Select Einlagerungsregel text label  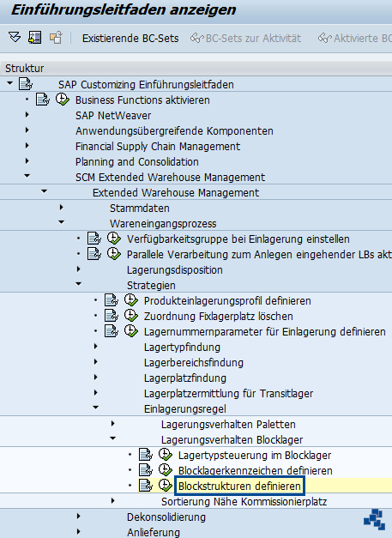(185, 409)
